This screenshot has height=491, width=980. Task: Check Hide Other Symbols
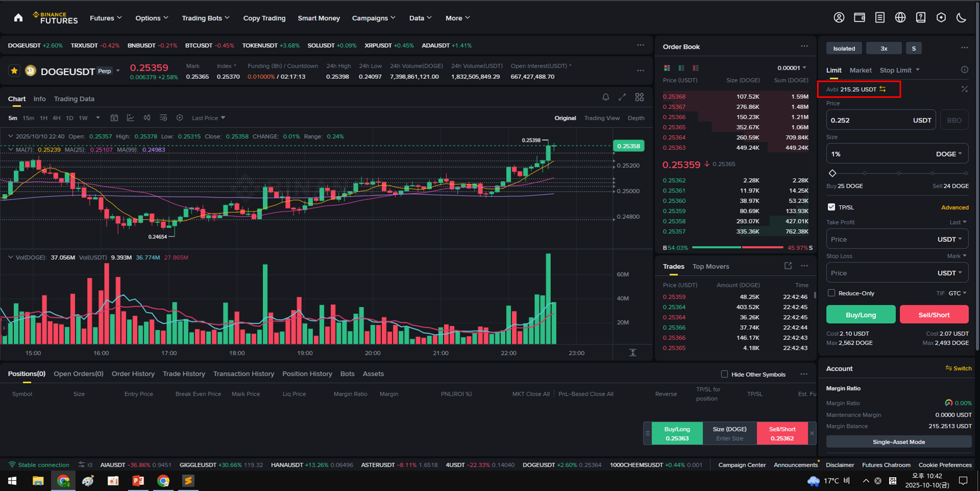(x=724, y=374)
